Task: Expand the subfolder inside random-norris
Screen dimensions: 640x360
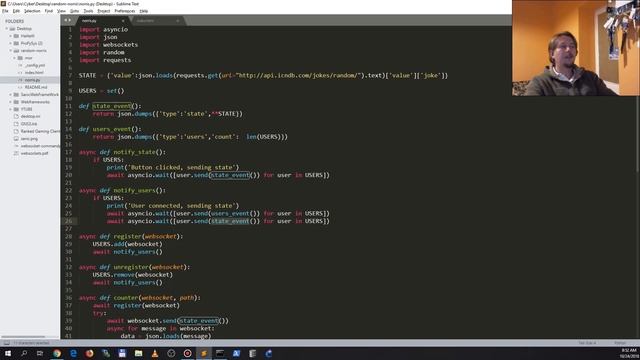Action: pyautogui.click(x=14, y=58)
